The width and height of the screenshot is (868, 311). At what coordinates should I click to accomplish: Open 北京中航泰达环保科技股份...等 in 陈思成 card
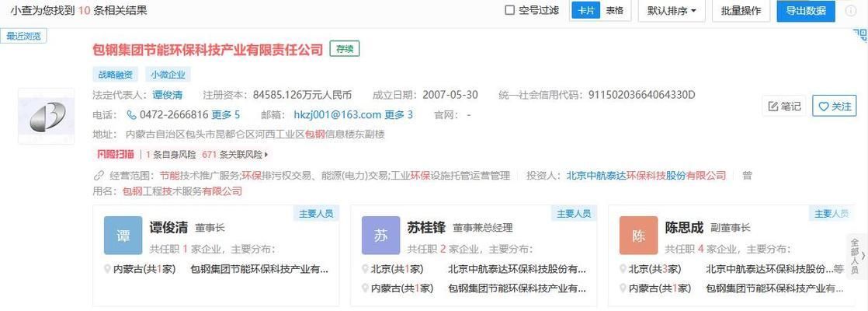[775, 270]
